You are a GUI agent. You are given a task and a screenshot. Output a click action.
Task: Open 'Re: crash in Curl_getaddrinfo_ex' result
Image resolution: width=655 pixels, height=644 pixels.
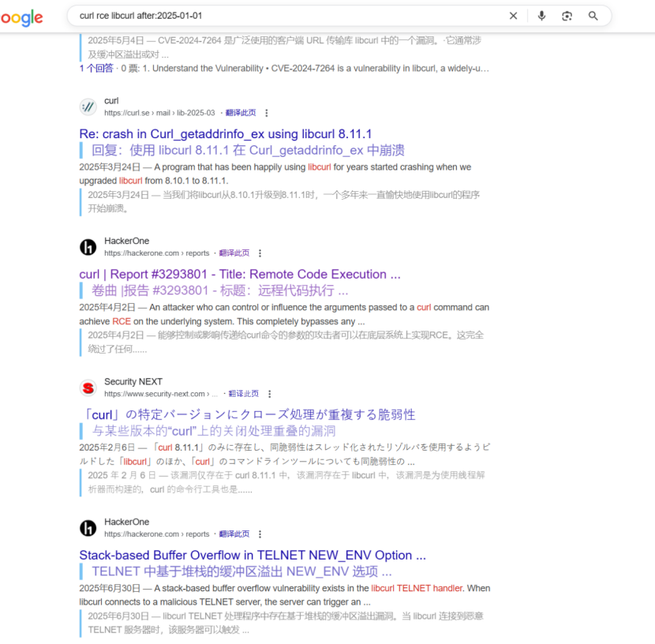click(226, 133)
